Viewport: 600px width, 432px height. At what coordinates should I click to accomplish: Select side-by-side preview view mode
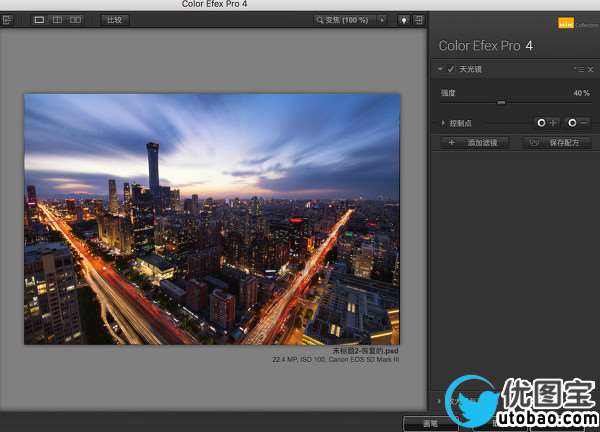(75, 20)
